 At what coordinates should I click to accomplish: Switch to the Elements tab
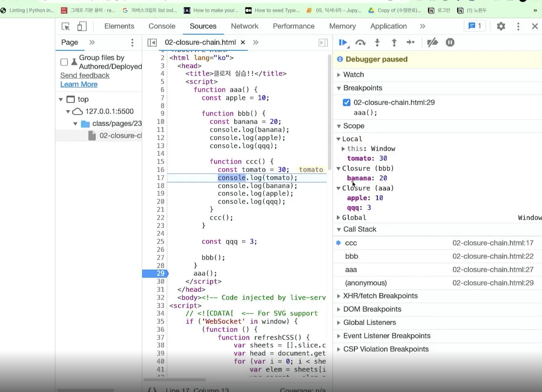point(119,26)
